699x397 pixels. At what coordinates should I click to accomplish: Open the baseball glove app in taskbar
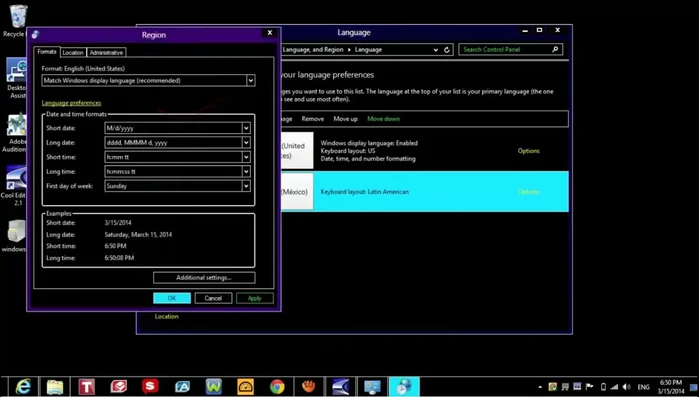308,386
